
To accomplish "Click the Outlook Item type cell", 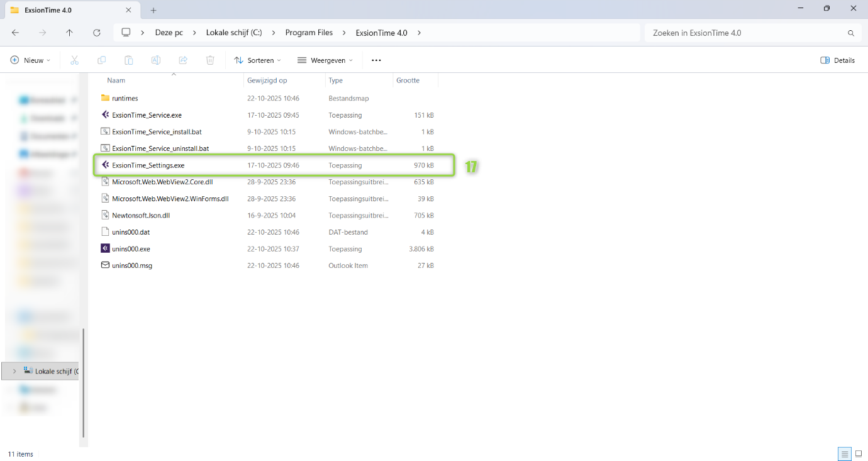I will pos(348,265).
